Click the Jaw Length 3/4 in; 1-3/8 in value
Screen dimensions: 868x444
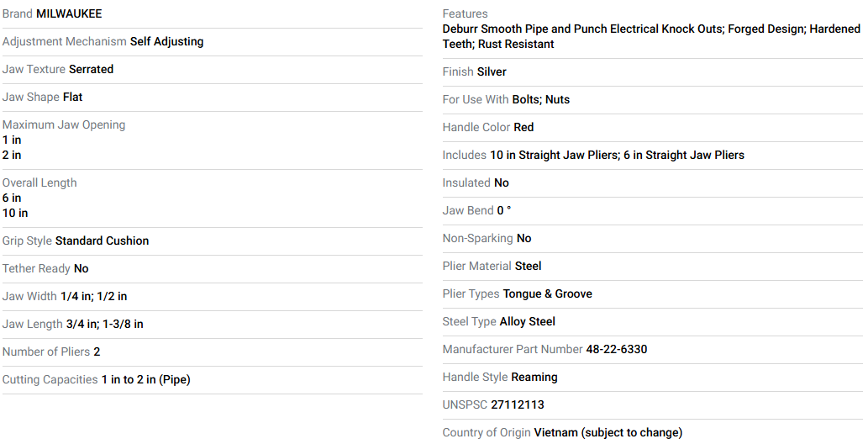[105, 324]
